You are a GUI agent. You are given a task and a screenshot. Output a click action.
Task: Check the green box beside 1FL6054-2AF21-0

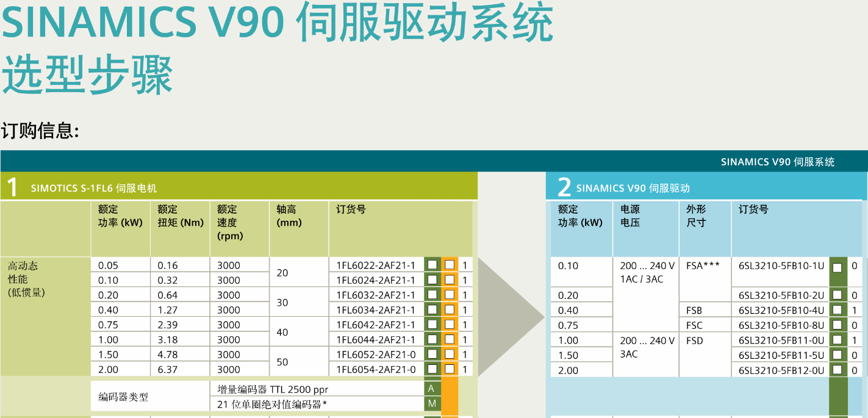(432, 369)
